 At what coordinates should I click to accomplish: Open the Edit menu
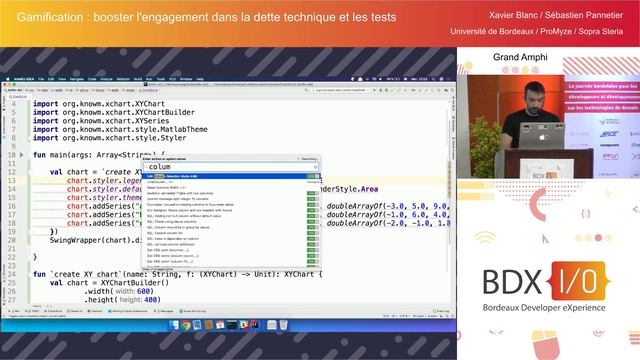tap(51, 79)
